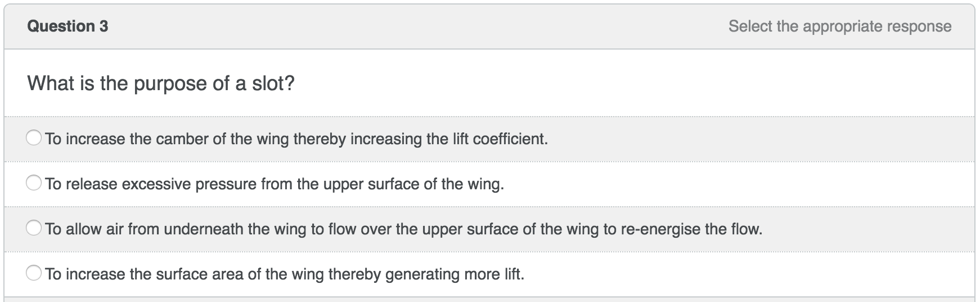Click the answer text about air from underneath the wing

404,229
